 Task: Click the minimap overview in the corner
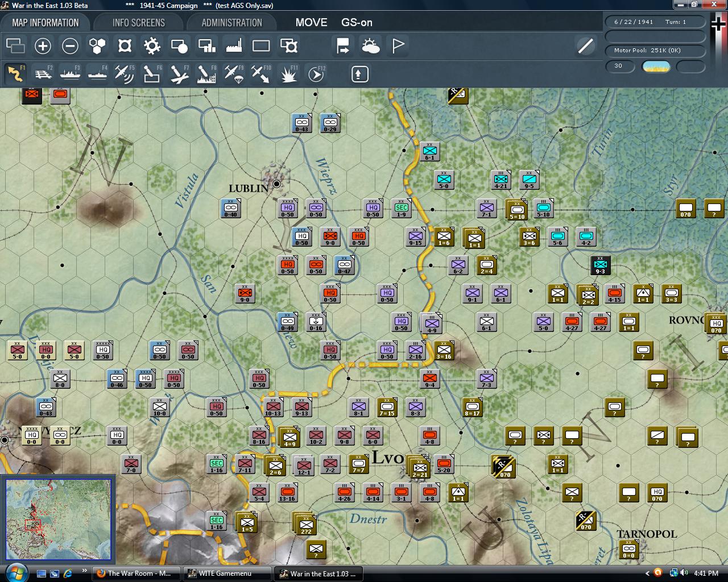pyautogui.click(x=58, y=520)
